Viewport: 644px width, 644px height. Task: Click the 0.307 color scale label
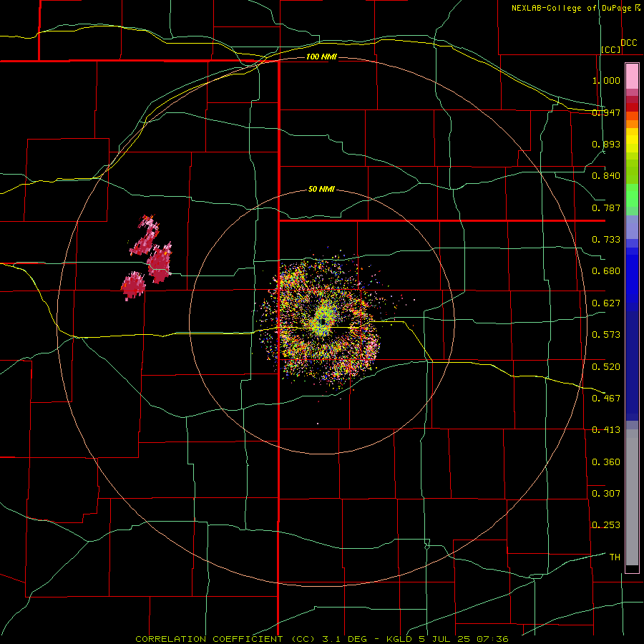coord(606,494)
